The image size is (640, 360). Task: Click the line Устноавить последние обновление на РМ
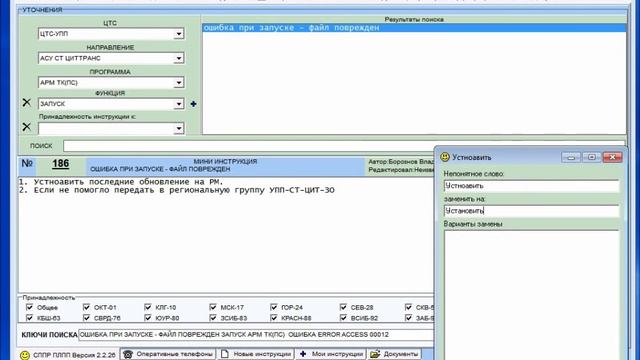[x=121, y=182]
